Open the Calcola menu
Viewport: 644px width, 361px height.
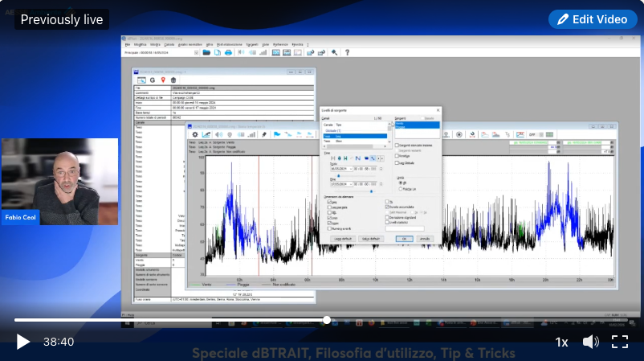pyautogui.click(x=169, y=44)
